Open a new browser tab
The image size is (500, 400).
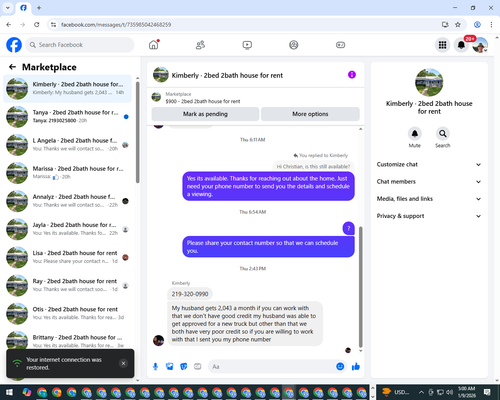[x=39, y=7]
